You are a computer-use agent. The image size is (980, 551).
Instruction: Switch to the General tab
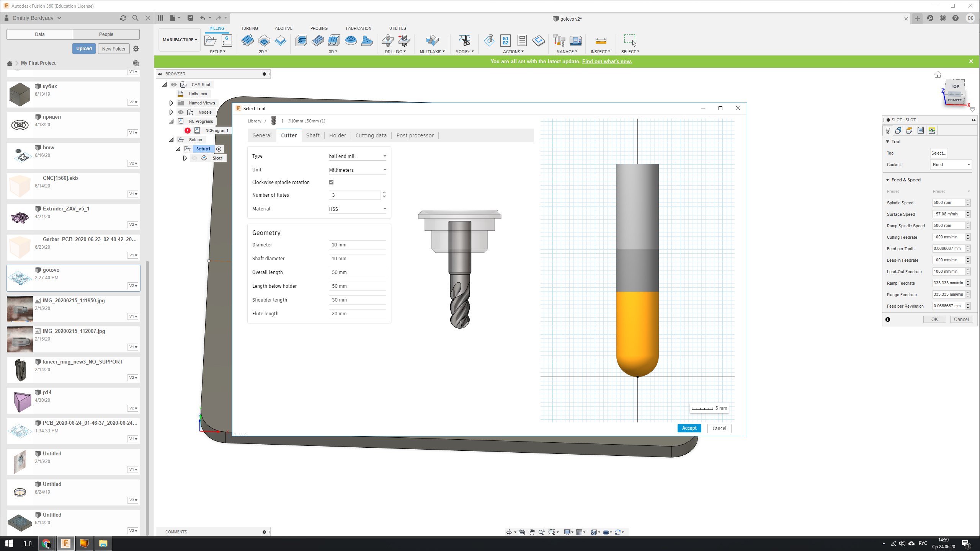[262, 135]
